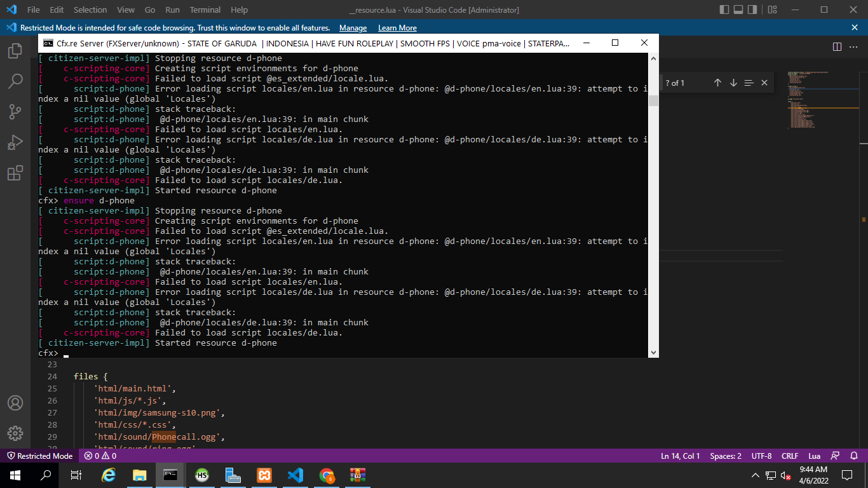This screenshot has height=488, width=868.
Task: Close the find widget
Action: coord(764,83)
